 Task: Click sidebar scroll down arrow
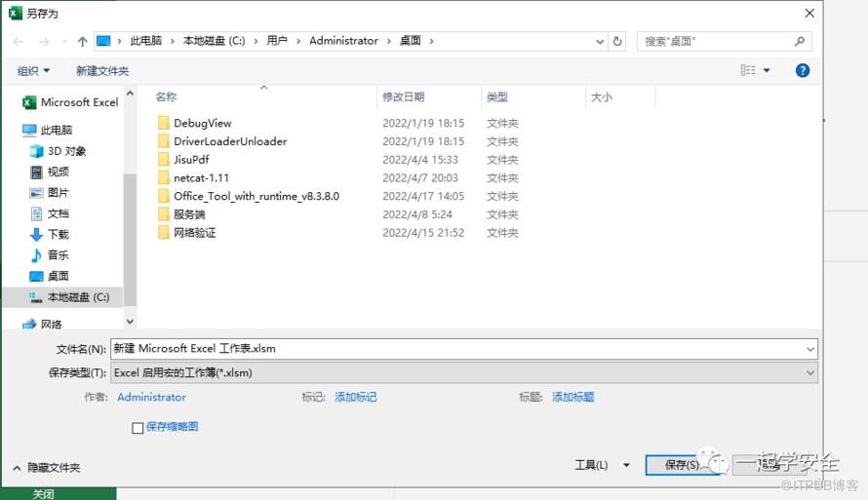click(130, 322)
